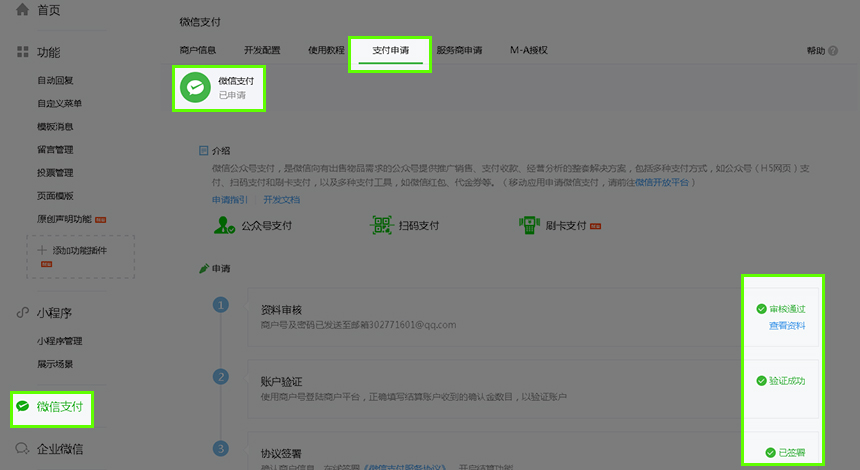Viewport: 860px width, 470px height.
Task: Open 自动回复 in the sidebar
Action: point(55,81)
